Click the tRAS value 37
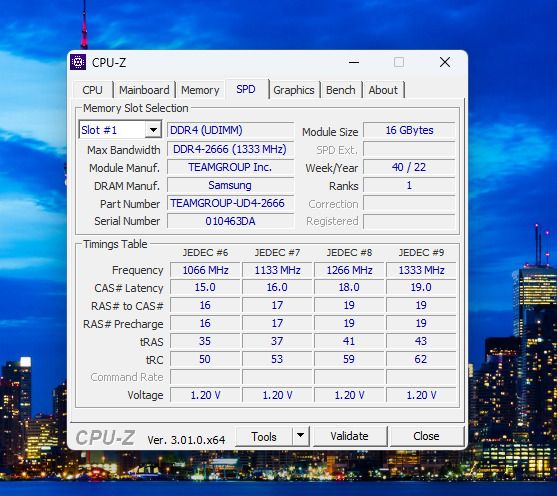The height and width of the screenshot is (496, 557). [x=277, y=341]
